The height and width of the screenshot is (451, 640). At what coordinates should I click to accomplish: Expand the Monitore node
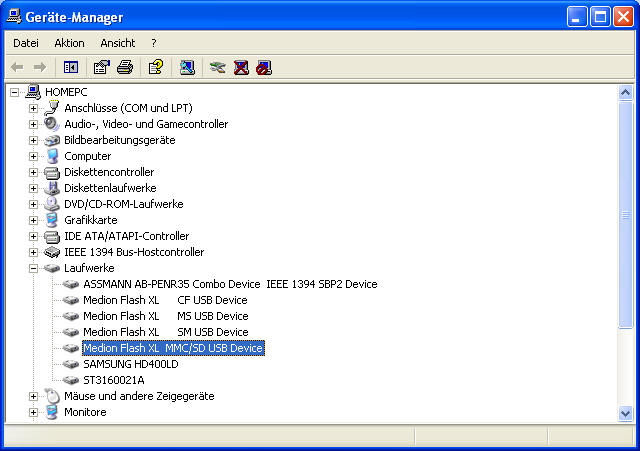(33, 412)
